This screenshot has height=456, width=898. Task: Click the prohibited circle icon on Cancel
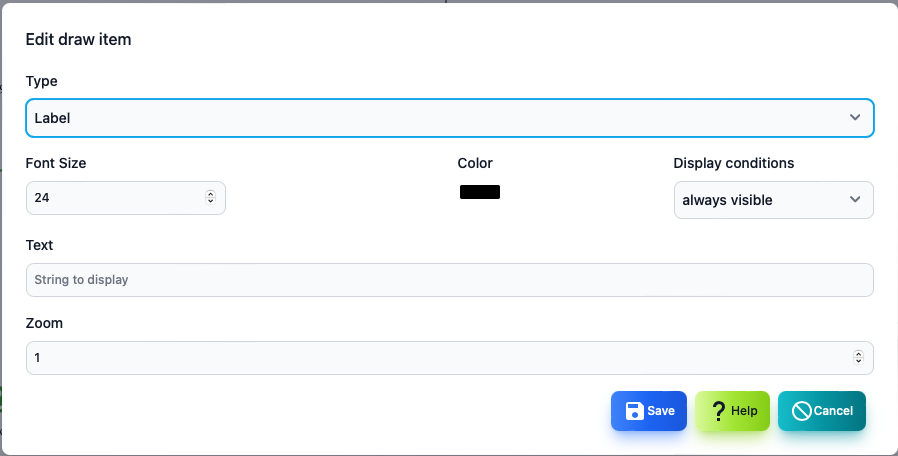(x=801, y=411)
